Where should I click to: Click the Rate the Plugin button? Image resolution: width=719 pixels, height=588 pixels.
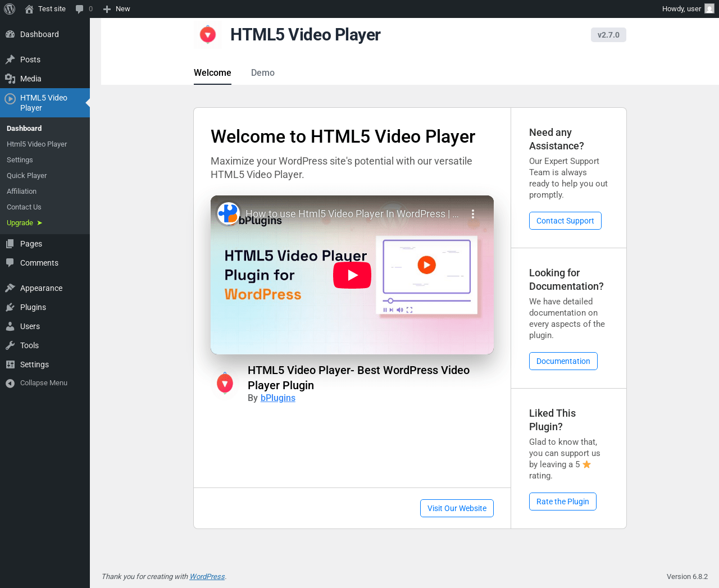tap(563, 502)
